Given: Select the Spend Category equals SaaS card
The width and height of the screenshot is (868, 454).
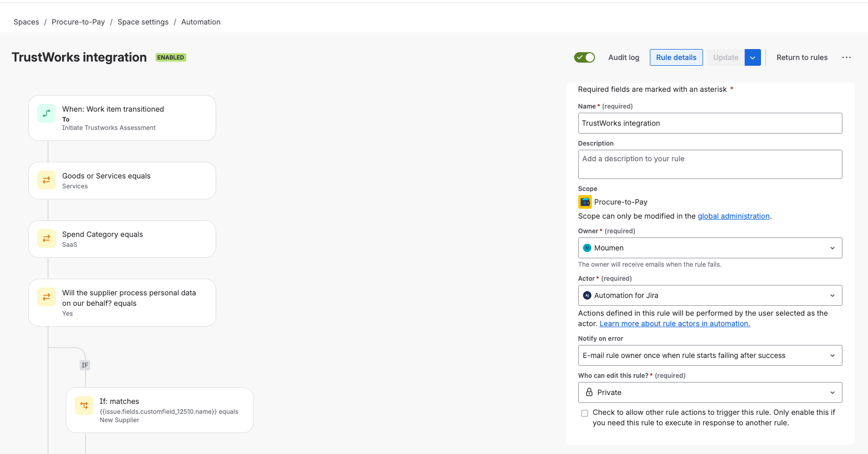Looking at the screenshot, I should pos(122,239).
